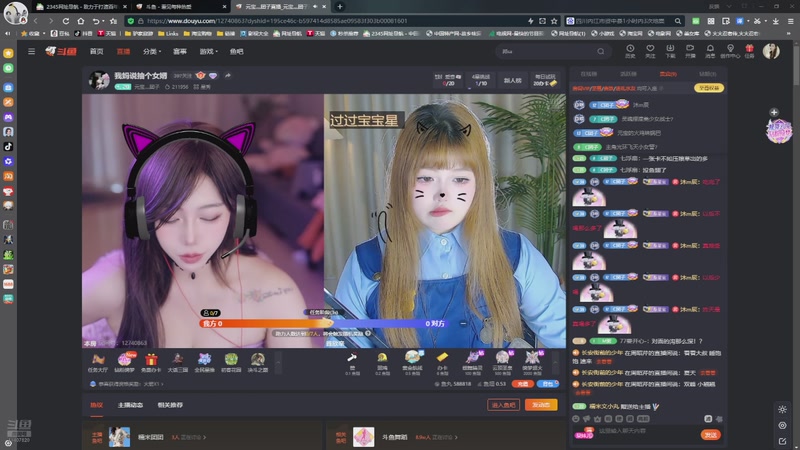The height and width of the screenshot is (450, 800).
Task: Open watch history clock icon
Action: pos(630,51)
